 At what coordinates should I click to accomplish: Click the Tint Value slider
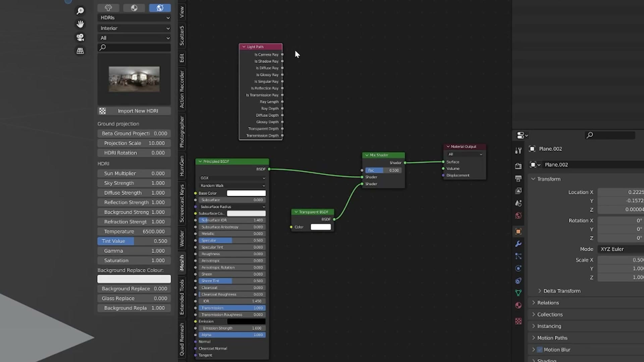click(x=134, y=241)
